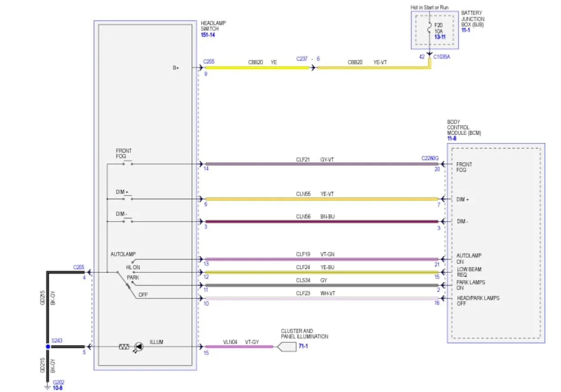Click circuit label CLN56

tap(303, 217)
